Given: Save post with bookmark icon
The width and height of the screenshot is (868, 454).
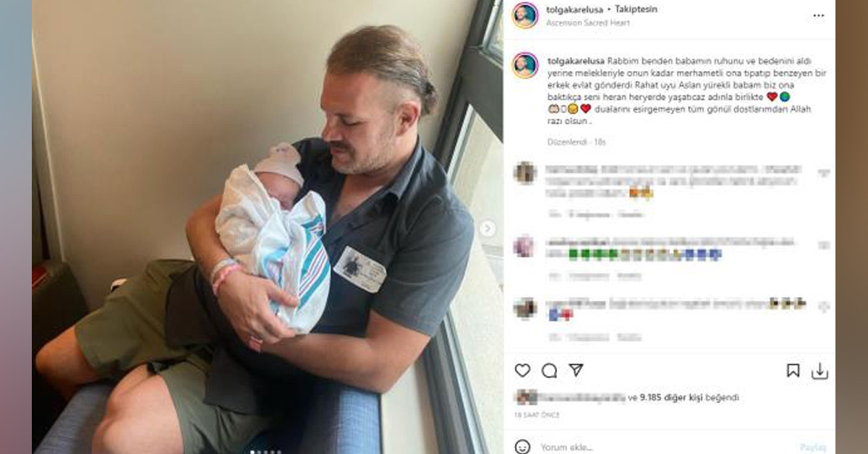Looking at the screenshot, I should 793,371.
